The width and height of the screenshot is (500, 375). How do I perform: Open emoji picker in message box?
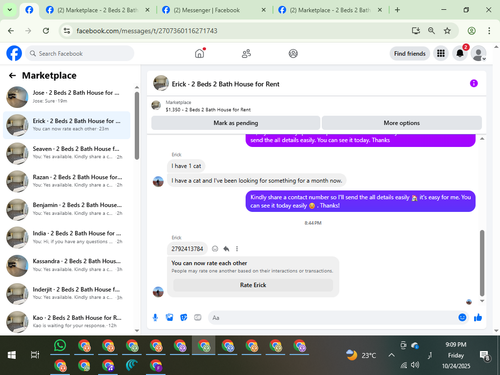(x=462, y=318)
